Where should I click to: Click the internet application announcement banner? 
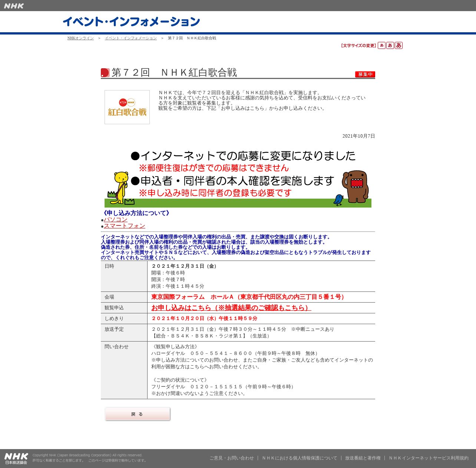(238, 178)
